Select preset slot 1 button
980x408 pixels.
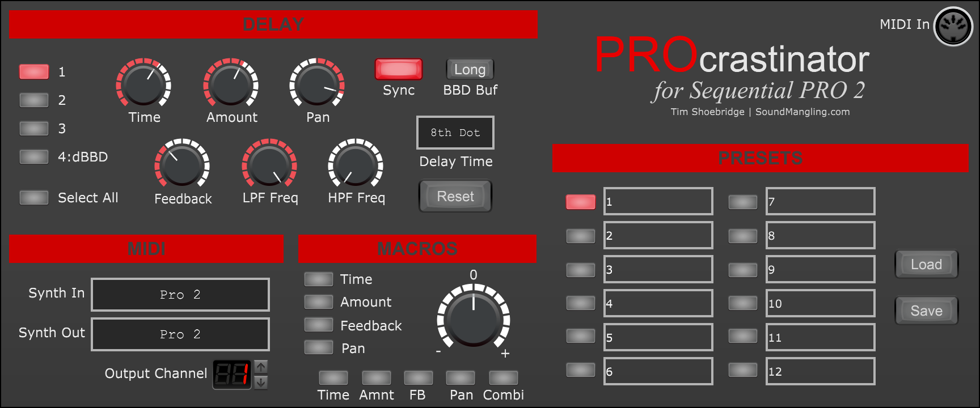(x=581, y=202)
